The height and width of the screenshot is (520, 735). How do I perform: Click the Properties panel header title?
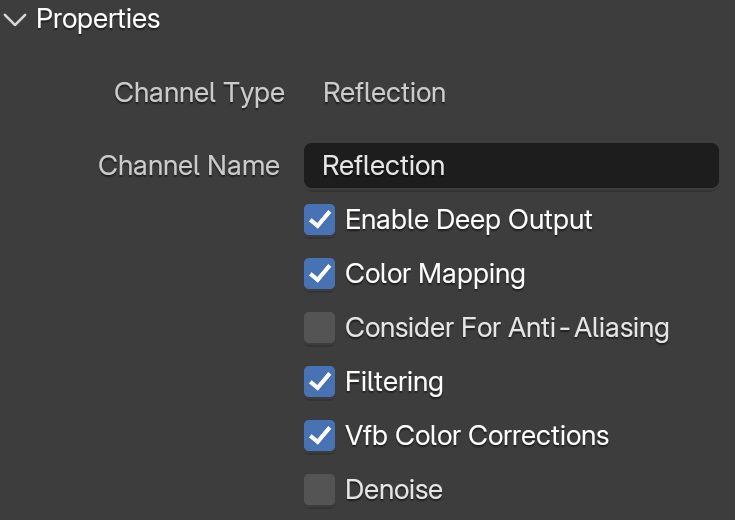click(98, 19)
